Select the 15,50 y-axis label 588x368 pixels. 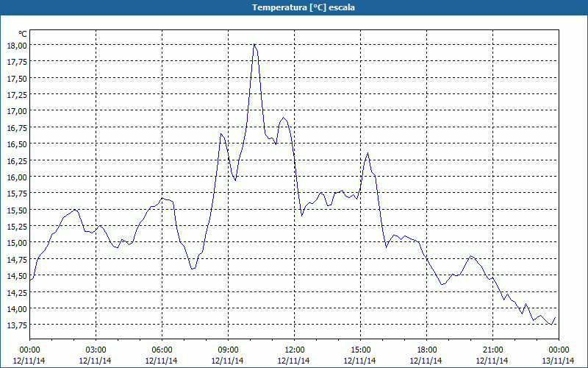tap(17, 210)
